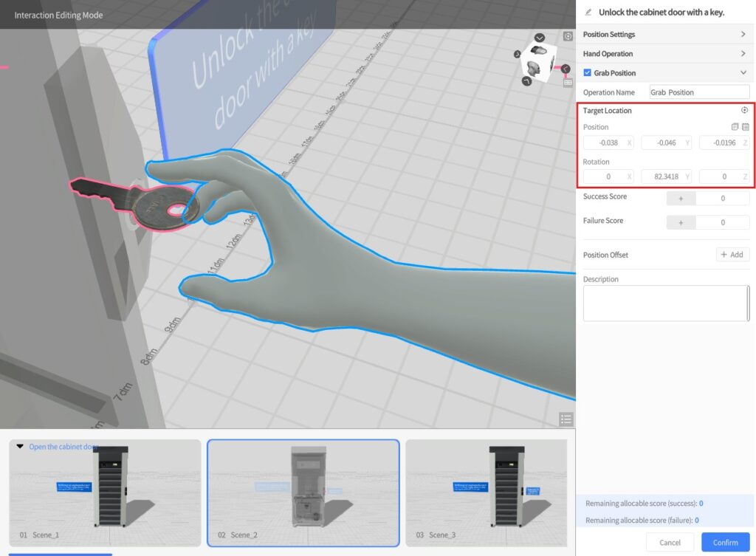Collapse the 'Open the cabinet door' scene group
This screenshot has width=756, height=556.
click(20, 447)
